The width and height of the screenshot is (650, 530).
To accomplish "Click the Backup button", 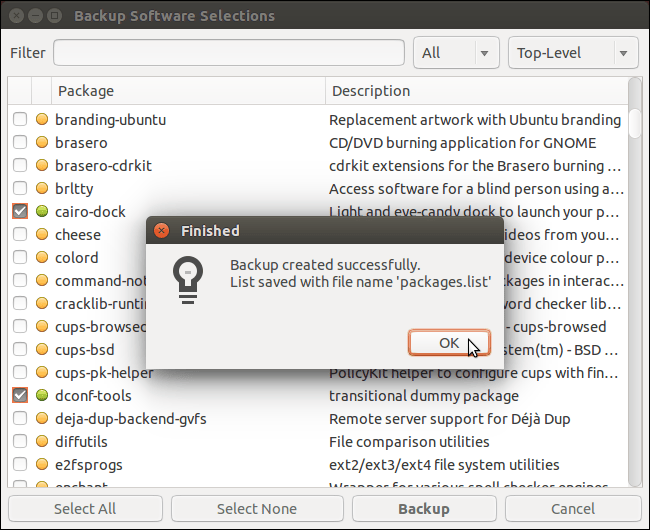I will (424, 509).
